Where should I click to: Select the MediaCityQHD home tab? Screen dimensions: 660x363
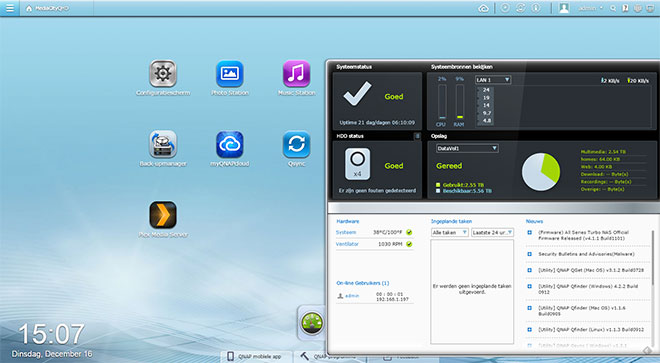coord(47,8)
